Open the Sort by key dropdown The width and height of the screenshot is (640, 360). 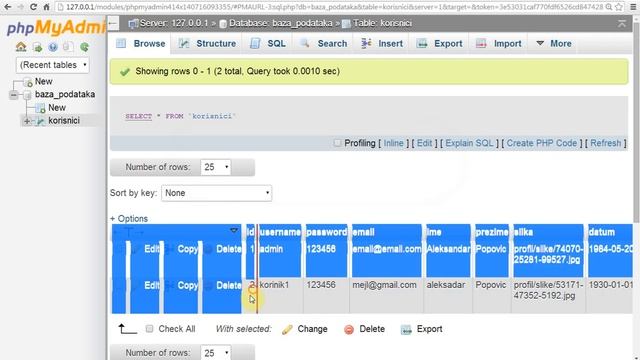click(x=217, y=193)
